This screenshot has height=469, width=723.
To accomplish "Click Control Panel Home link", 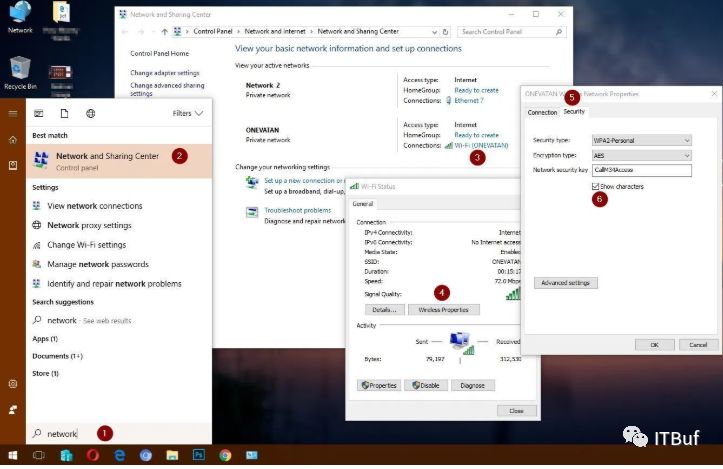I will [x=160, y=53].
